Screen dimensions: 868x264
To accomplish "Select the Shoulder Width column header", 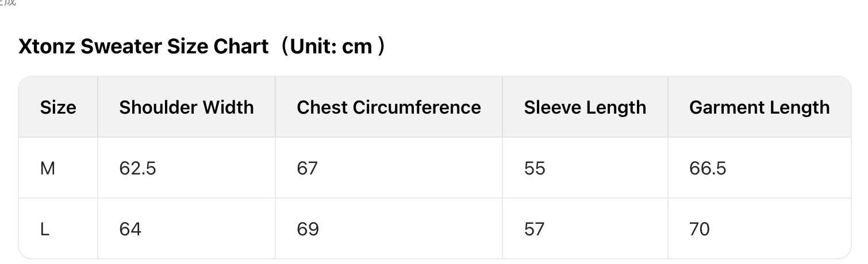I will coord(186,107).
